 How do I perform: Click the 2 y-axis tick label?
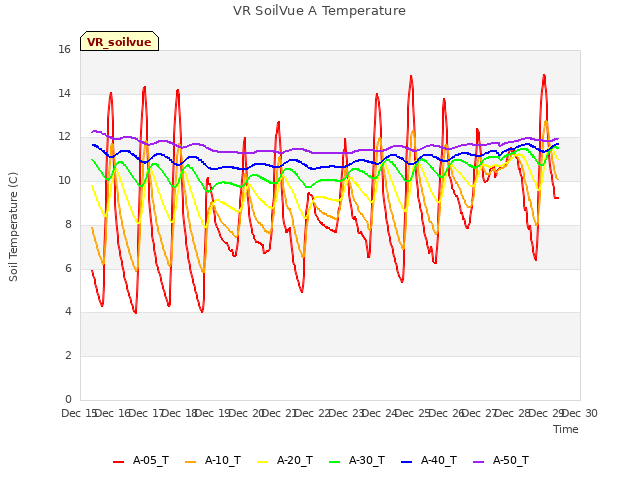click(68, 356)
